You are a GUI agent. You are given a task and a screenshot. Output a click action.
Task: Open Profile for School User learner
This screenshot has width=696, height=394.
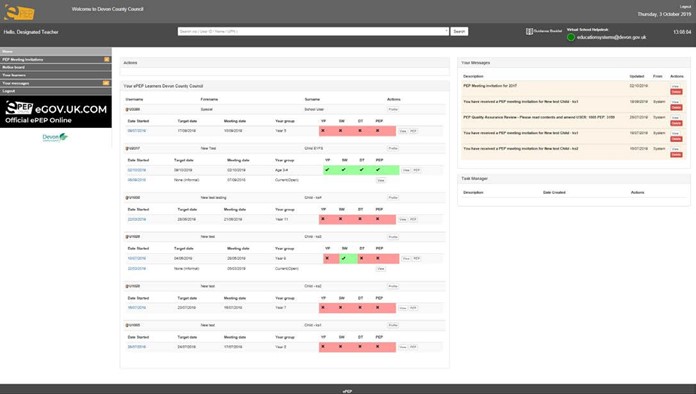coord(393,109)
